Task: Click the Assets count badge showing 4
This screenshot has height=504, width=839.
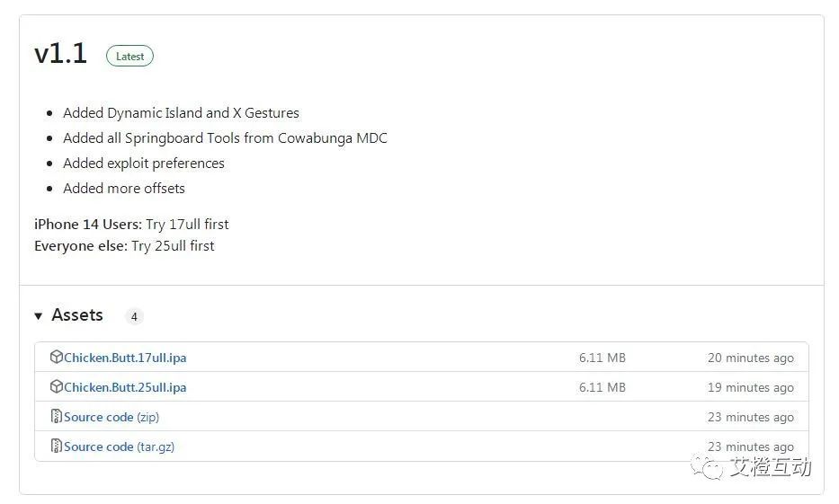Action: [x=134, y=316]
